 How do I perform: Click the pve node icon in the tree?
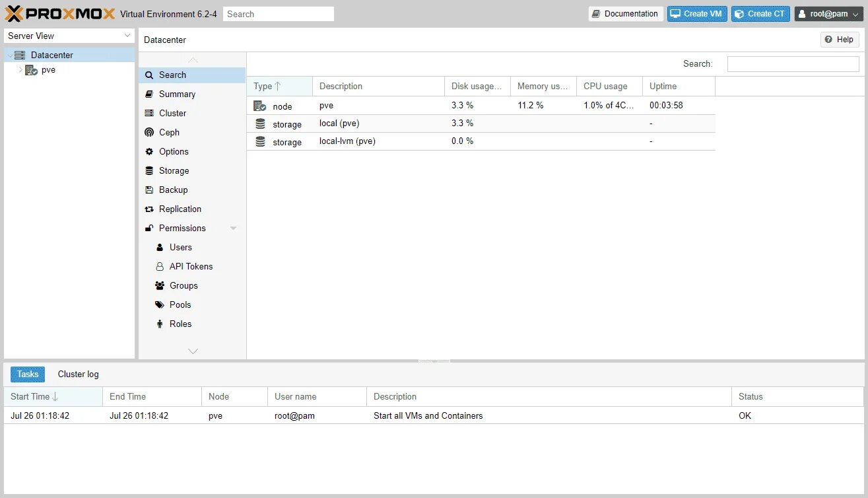31,70
